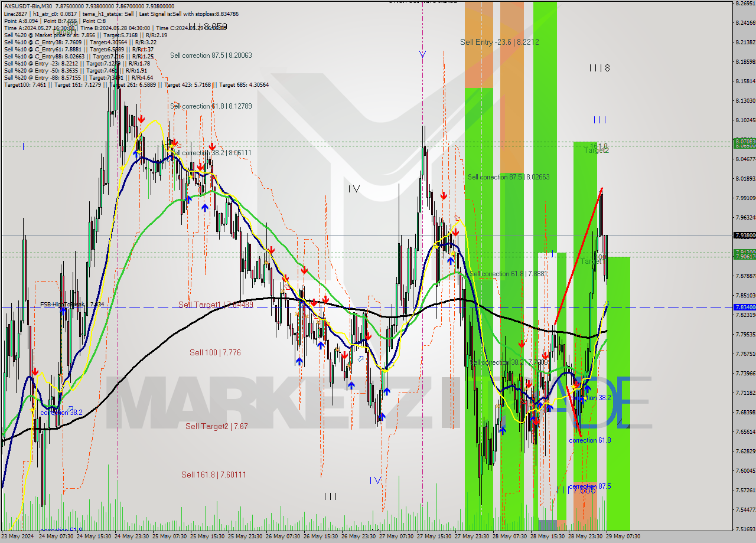Select the red trend line on the chart
Viewport: 756px width, 543px height.
coord(578,256)
